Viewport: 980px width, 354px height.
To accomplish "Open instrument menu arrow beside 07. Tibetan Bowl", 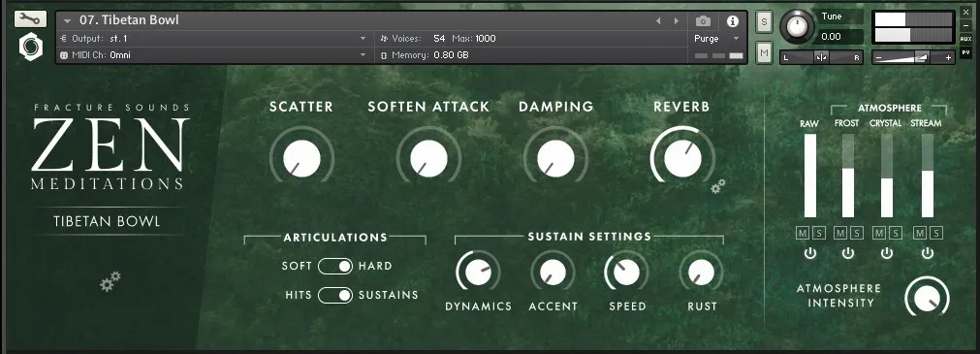I will 68,21.
